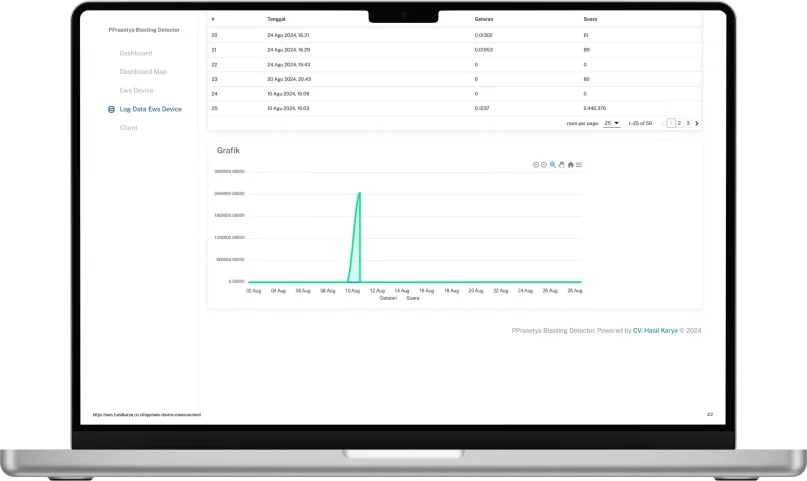Jump to page 3 of table
The height and width of the screenshot is (481, 807).
click(x=688, y=123)
